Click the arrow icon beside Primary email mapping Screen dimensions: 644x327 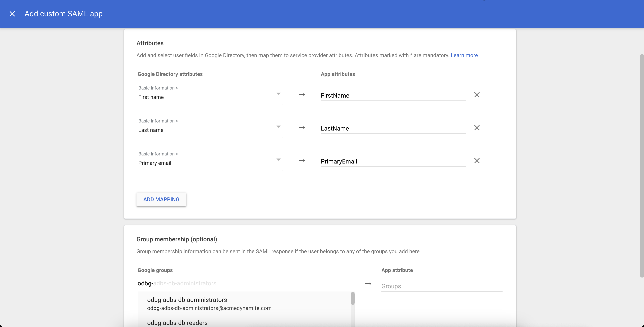coord(302,161)
